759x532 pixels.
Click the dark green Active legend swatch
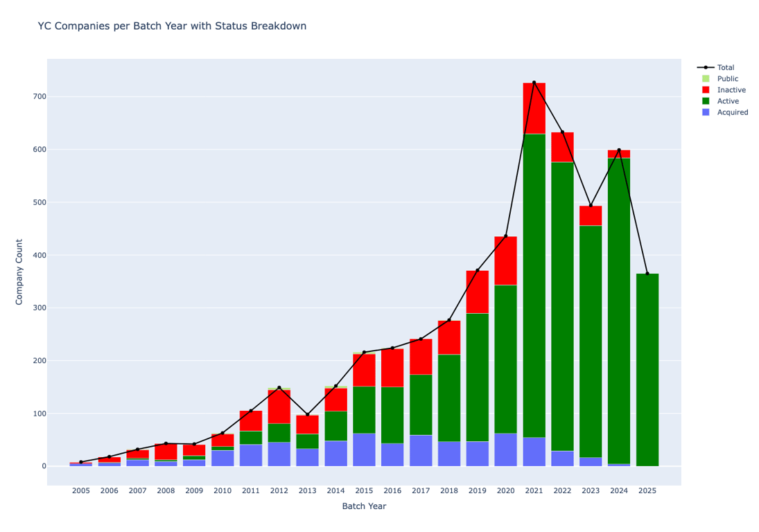(x=706, y=101)
